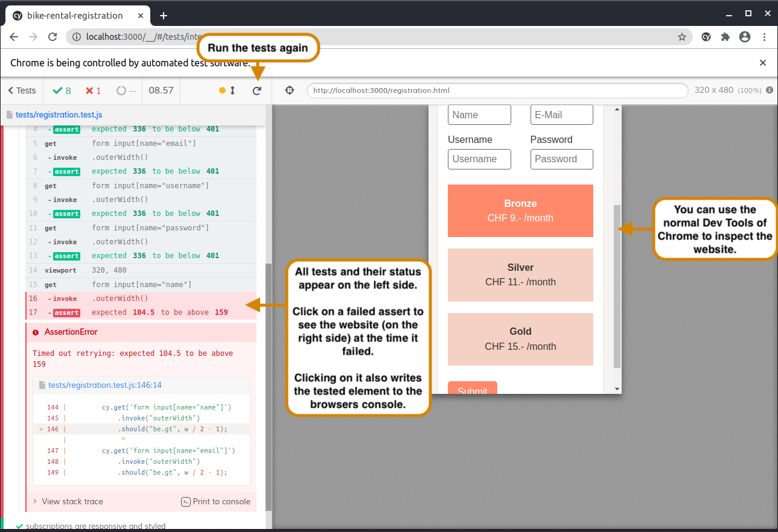Select the bike-rental-registration tab
778x532 pixels.
(77, 16)
